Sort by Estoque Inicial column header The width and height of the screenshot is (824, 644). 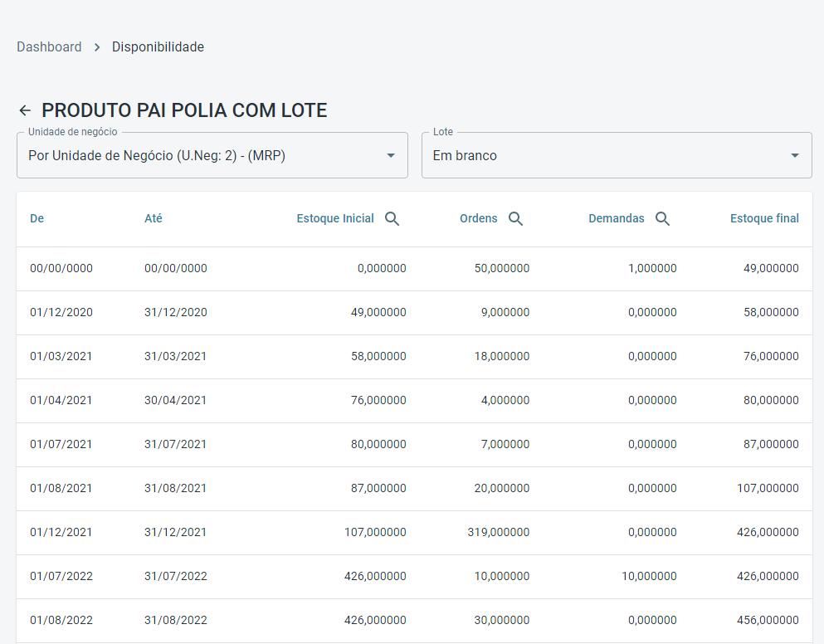point(335,219)
